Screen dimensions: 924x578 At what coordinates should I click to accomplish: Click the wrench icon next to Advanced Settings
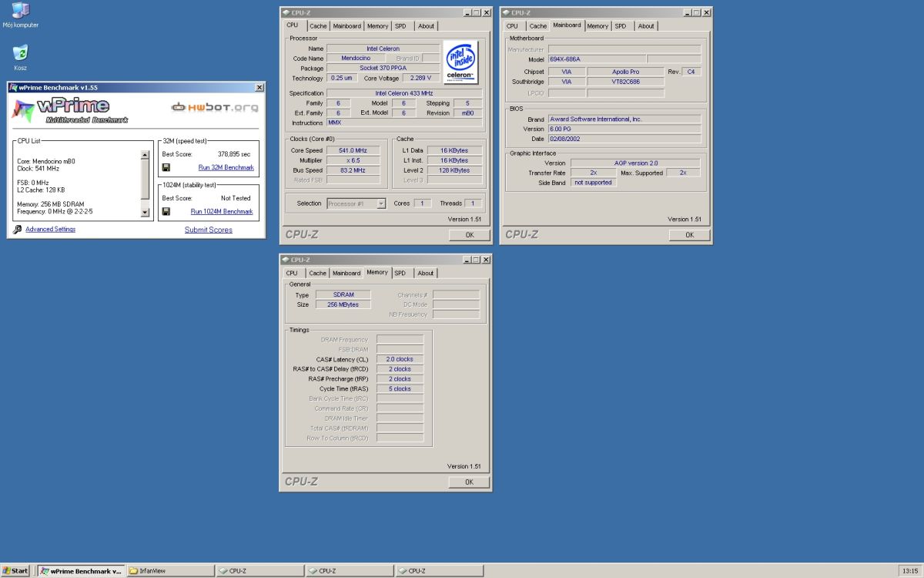pos(18,230)
